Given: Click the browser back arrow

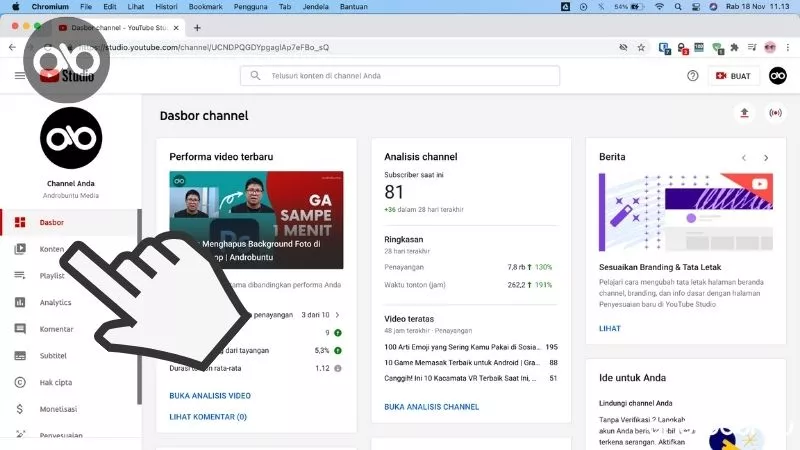Looking at the screenshot, I should point(12,47).
